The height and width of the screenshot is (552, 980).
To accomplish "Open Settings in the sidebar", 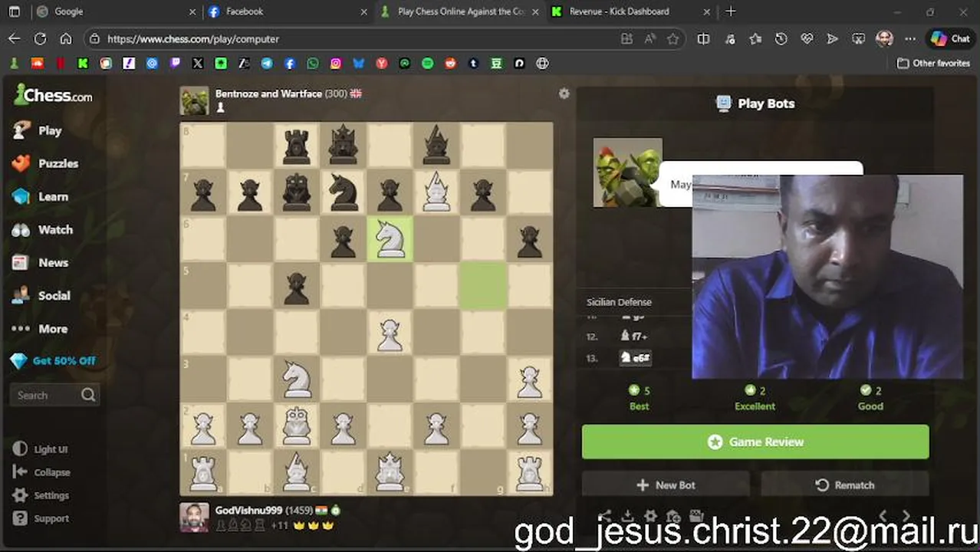I will [41, 495].
